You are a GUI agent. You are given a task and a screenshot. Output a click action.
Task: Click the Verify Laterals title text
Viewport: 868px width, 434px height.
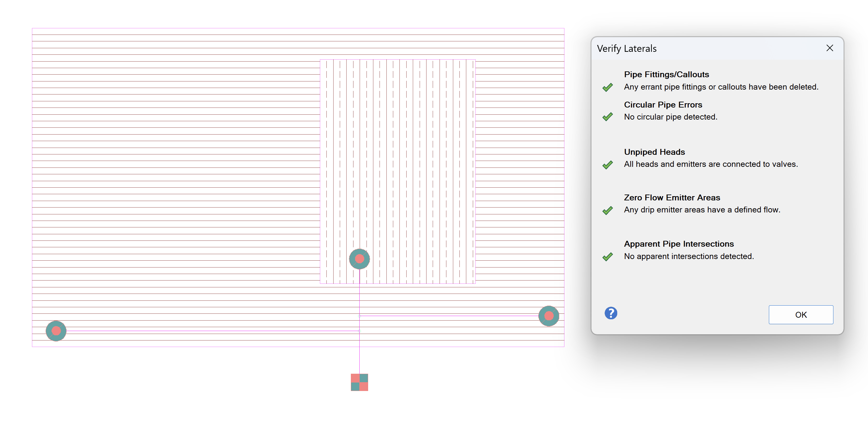[626, 49]
